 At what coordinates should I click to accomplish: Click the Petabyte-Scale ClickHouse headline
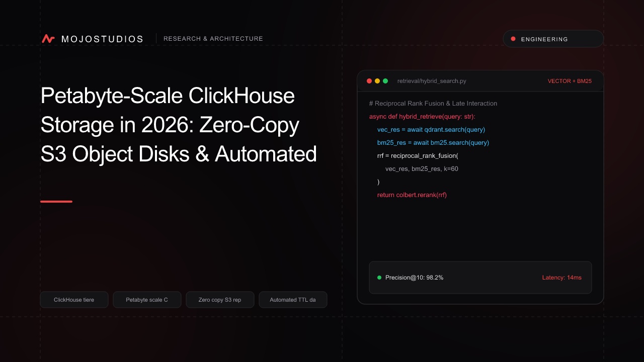[x=179, y=125]
